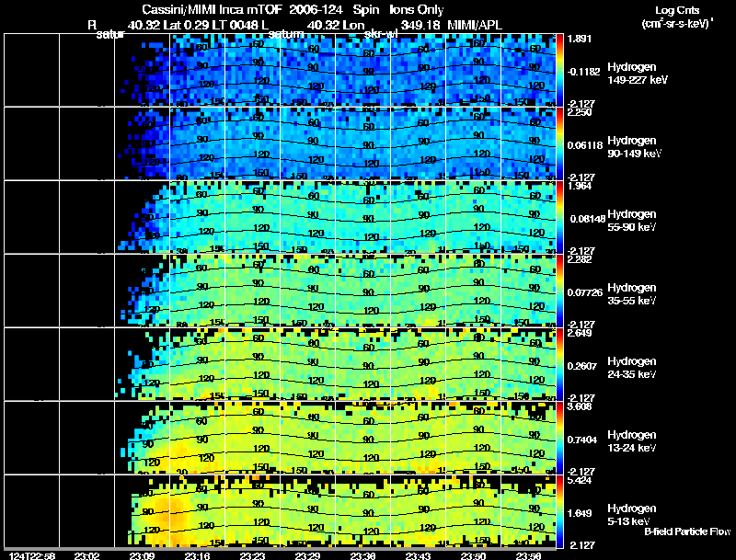Click the Hydrogen 149-227 keV color bar
The width and height of the screenshot is (736, 560).
(x=559, y=70)
